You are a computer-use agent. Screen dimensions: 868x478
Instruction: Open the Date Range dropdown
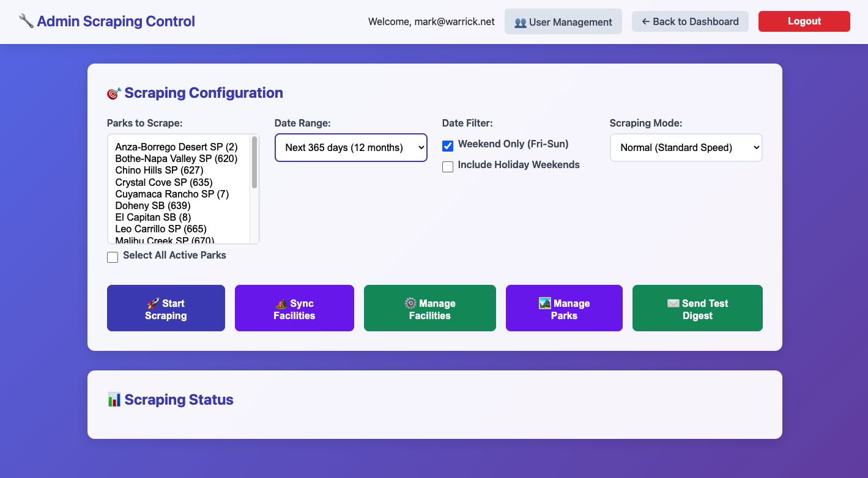[x=351, y=147]
